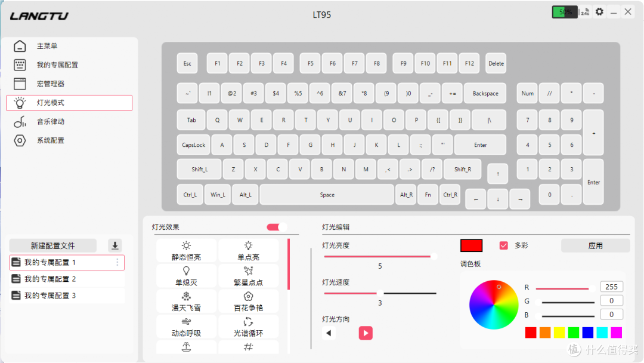
Task: Choose the 百花争艳 flower effect
Action: pos(248,302)
